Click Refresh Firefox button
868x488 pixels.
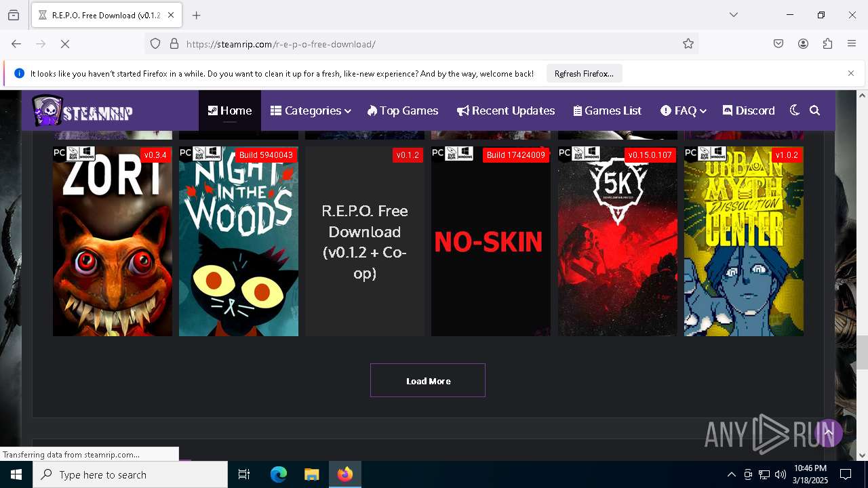[x=584, y=73]
